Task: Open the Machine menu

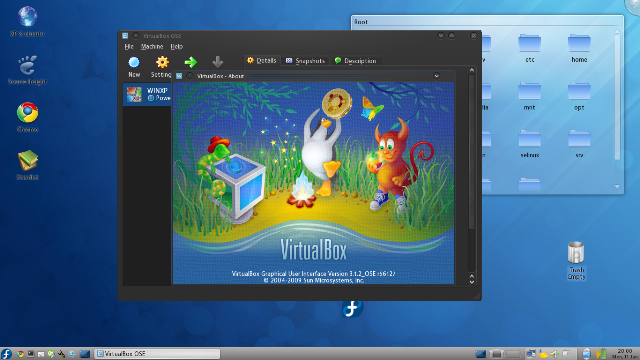Action: click(152, 47)
